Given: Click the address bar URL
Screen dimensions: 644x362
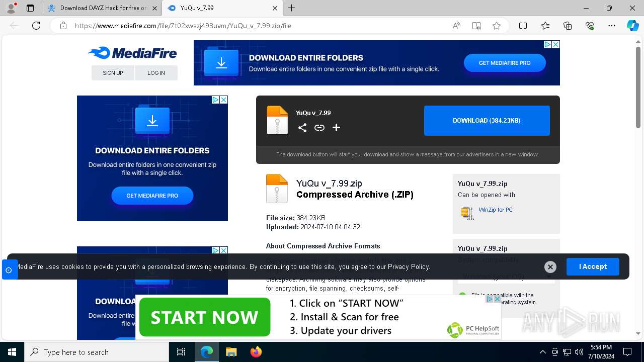Looking at the screenshot, I should (183, 26).
